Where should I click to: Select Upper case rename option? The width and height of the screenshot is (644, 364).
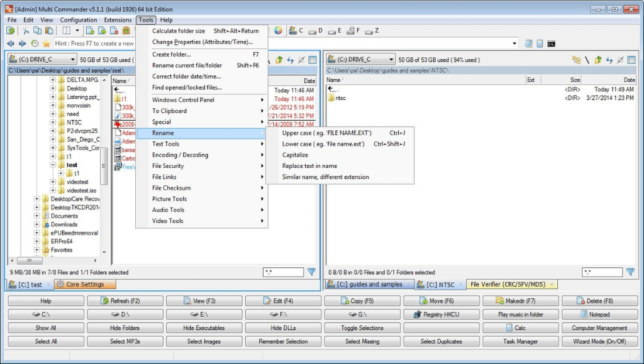click(340, 133)
